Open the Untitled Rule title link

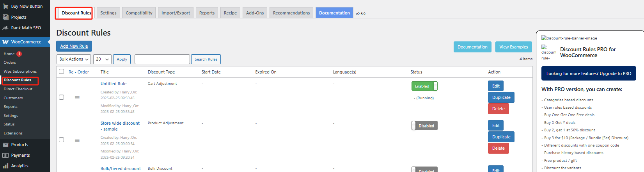click(114, 84)
